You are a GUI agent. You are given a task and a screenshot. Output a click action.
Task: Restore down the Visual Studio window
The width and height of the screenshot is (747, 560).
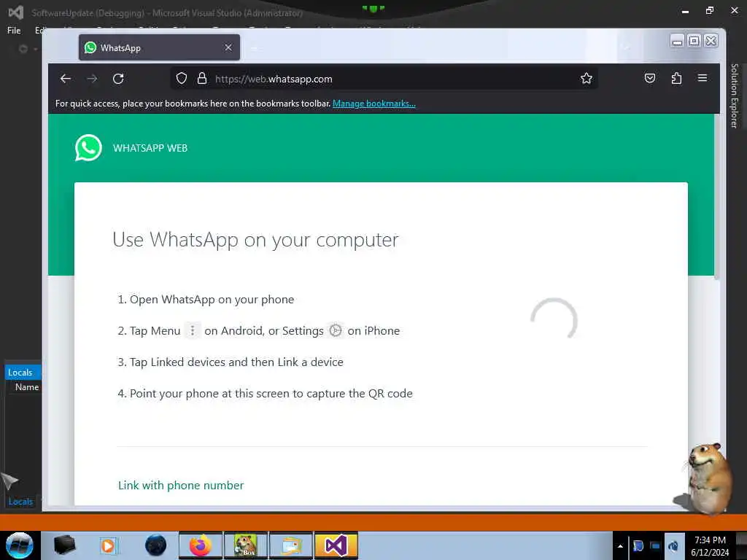(710, 10)
